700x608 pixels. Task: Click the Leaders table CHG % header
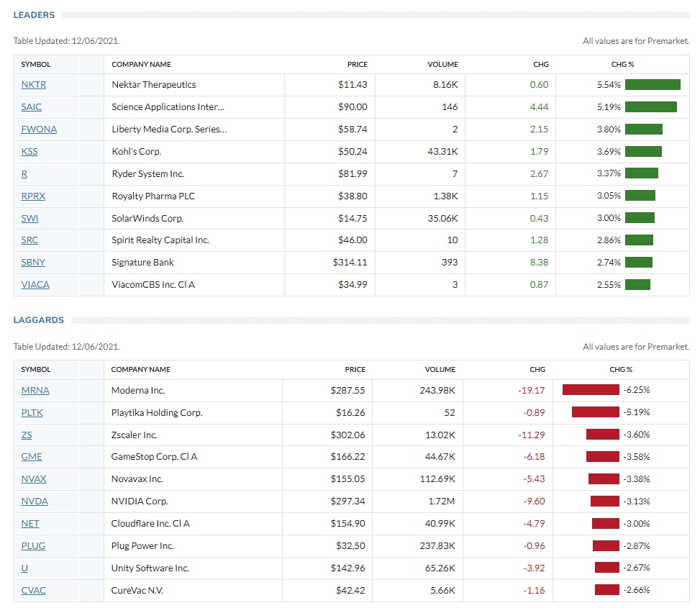[622, 65]
